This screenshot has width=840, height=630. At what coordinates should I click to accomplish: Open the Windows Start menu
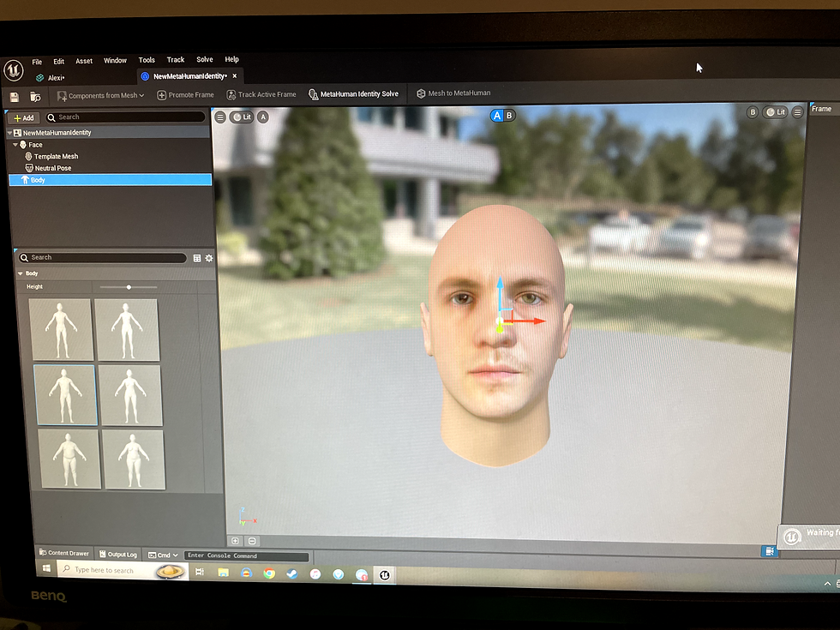[x=46, y=568]
